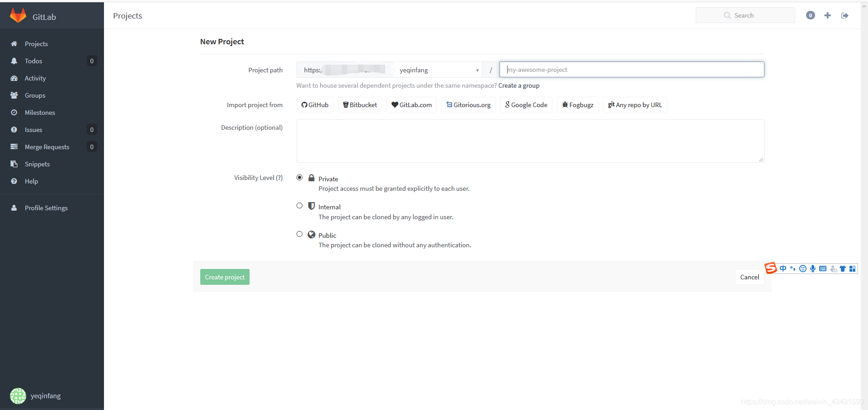Import Any repo by URL
The width and height of the screenshot is (868, 410).
(x=635, y=105)
